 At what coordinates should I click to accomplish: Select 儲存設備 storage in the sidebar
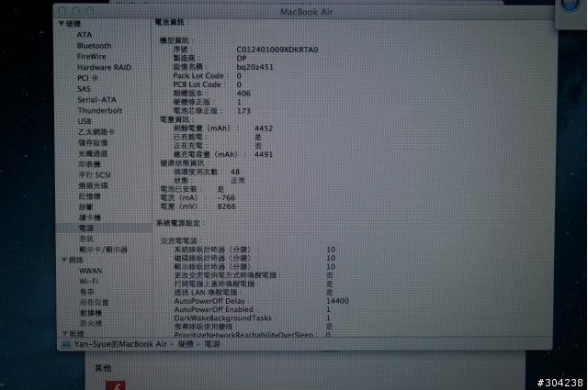coord(93,143)
